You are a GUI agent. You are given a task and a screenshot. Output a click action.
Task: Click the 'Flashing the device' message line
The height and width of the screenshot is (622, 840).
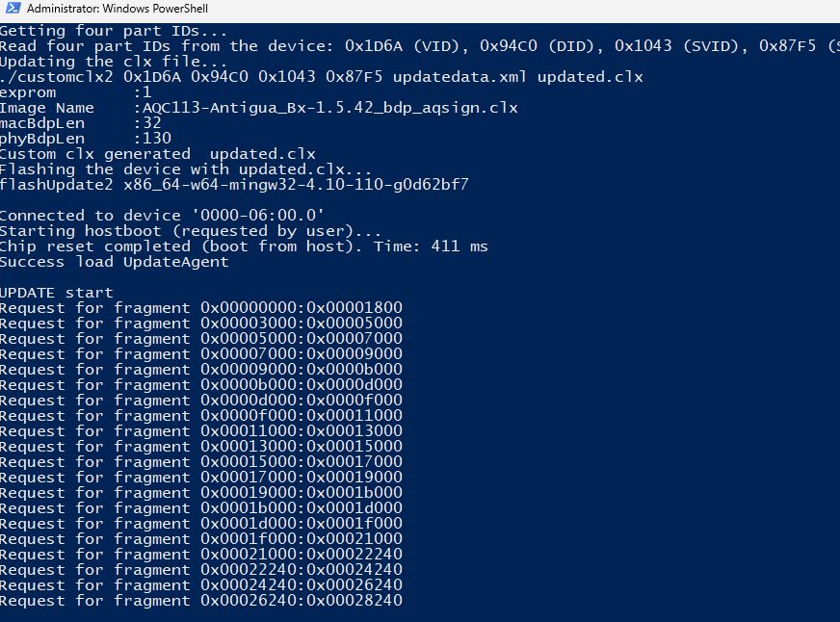[163, 169]
